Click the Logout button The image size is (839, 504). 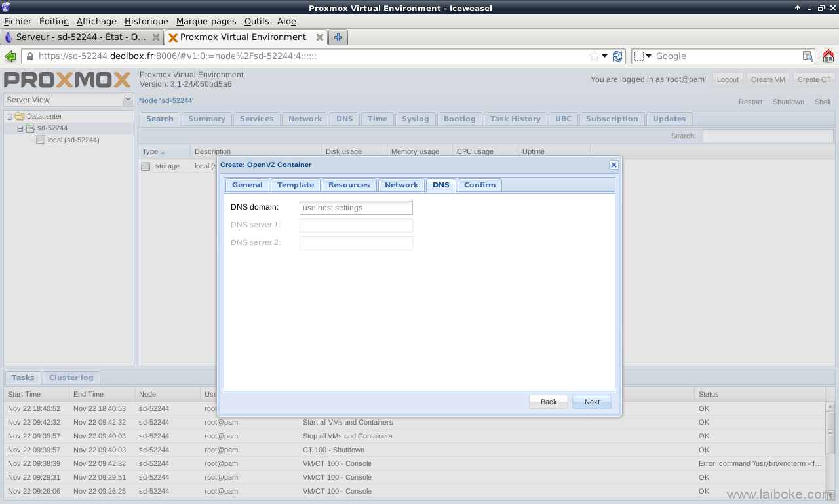click(x=728, y=79)
